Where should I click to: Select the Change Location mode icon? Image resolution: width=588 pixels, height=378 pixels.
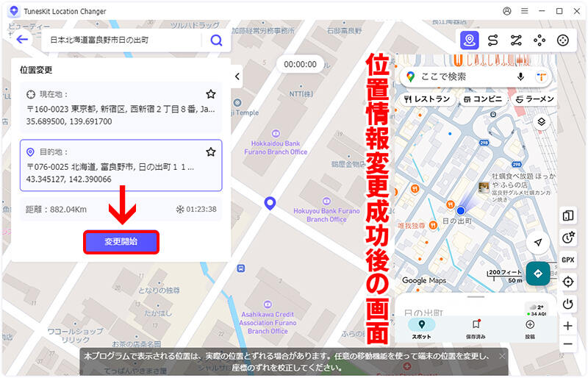tap(469, 40)
